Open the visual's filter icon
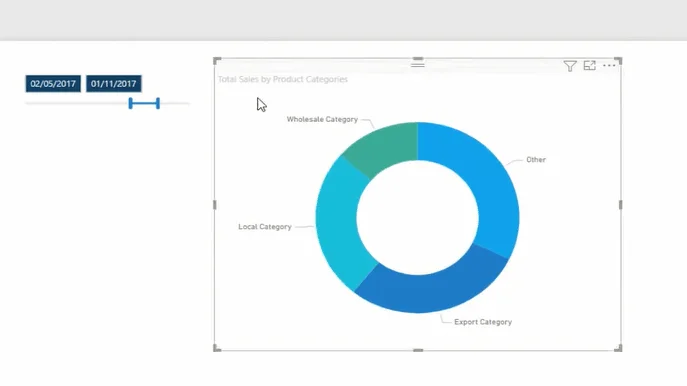This screenshot has height=386, width=687. tap(570, 66)
